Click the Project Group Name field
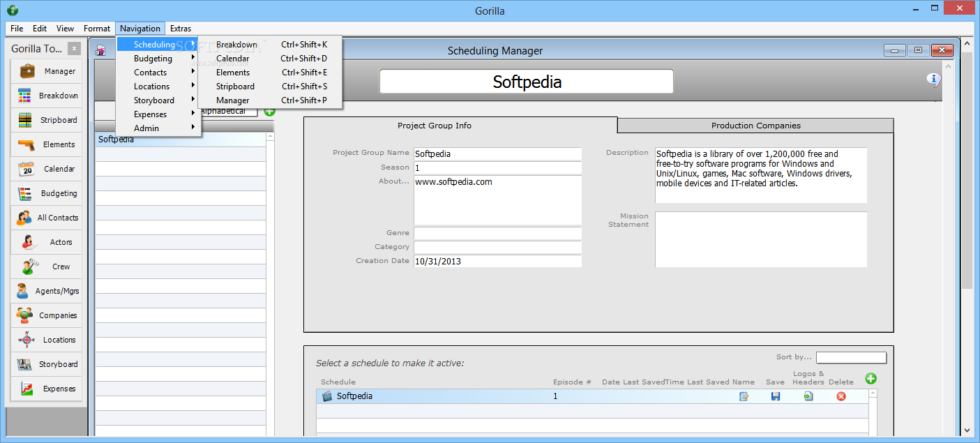This screenshot has height=443, width=980. pyautogui.click(x=497, y=153)
